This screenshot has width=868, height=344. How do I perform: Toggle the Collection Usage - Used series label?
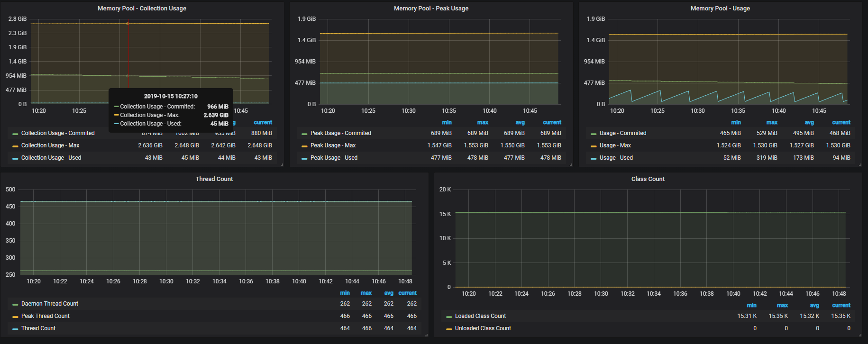(x=51, y=158)
